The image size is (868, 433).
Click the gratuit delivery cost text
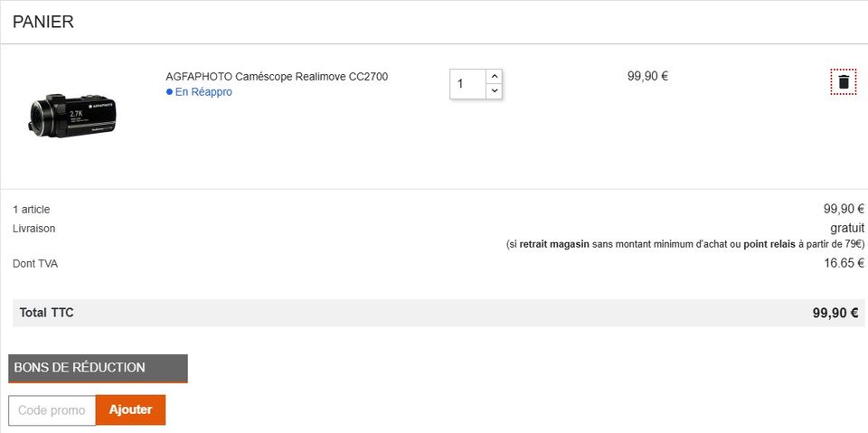tap(847, 228)
